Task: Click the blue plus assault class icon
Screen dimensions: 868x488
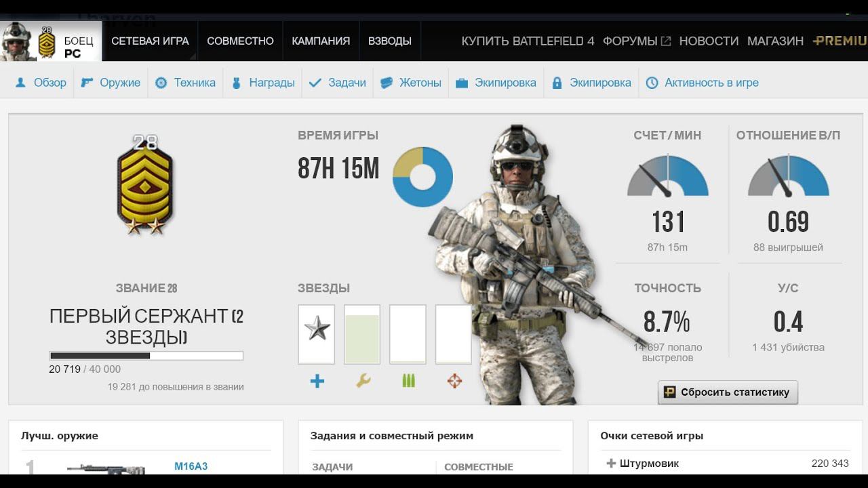Action: pyautogui.click(x=317, y=381)
